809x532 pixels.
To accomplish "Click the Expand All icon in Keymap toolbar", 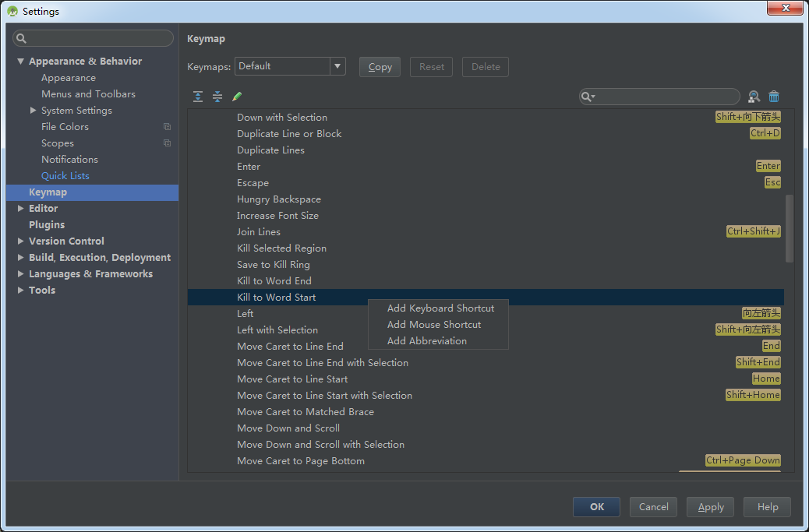I will point(198,97).
